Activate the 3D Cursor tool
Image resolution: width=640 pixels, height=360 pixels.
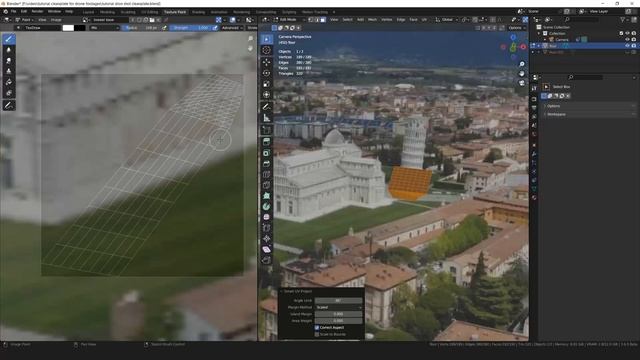pos(267,50)
